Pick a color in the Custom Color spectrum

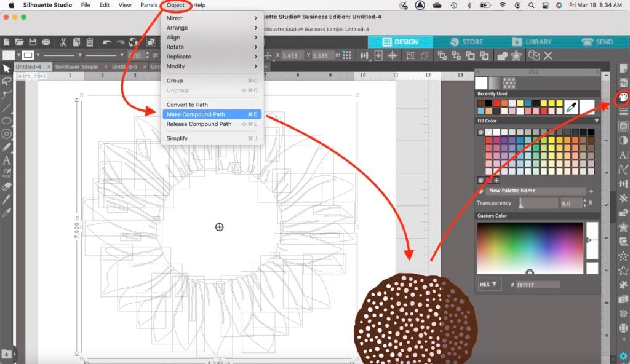[530, 248]
